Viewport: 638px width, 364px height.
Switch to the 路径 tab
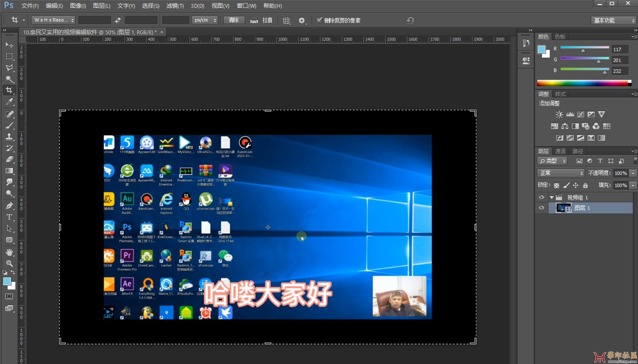[x=578, y=151]
